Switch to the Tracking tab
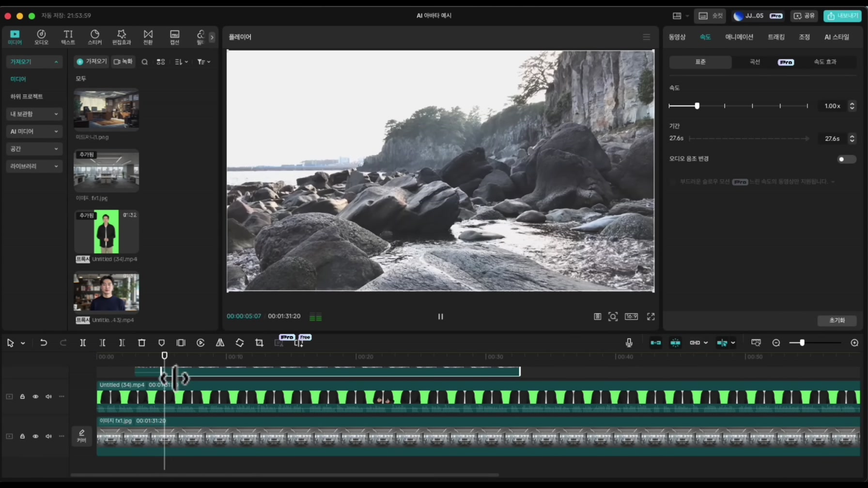The width and height of the screenshot is (868, 488). [x=776, y=37]
